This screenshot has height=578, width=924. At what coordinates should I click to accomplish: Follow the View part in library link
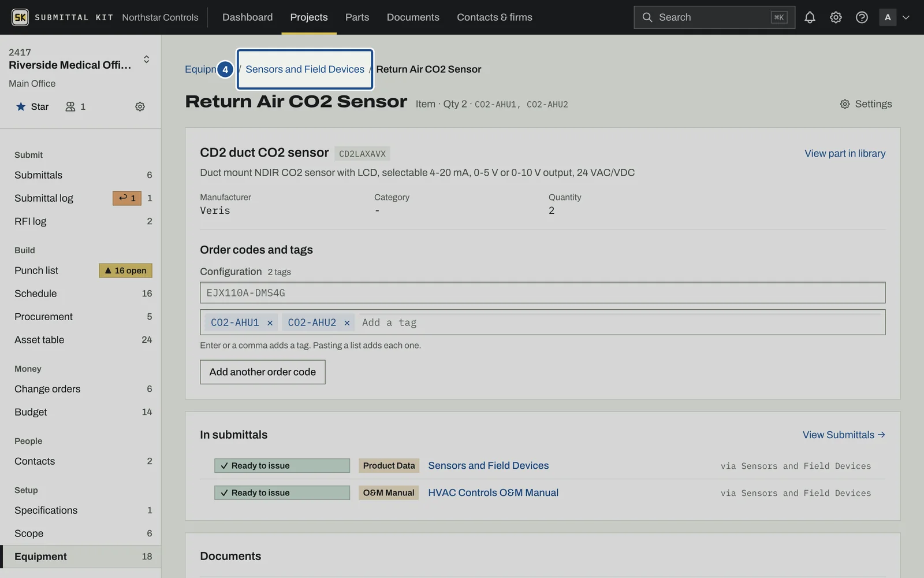tap(845, 153)
